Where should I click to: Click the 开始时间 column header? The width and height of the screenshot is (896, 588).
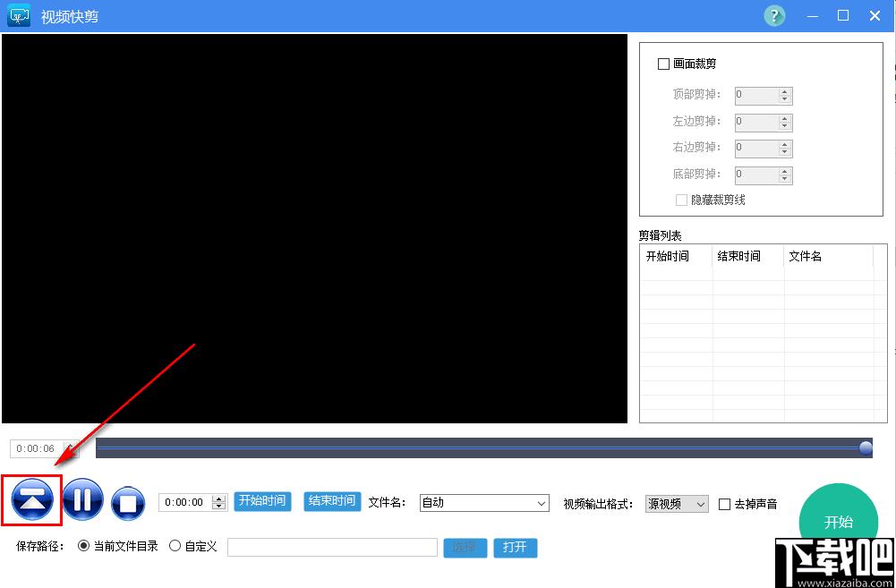pos(677,257)
